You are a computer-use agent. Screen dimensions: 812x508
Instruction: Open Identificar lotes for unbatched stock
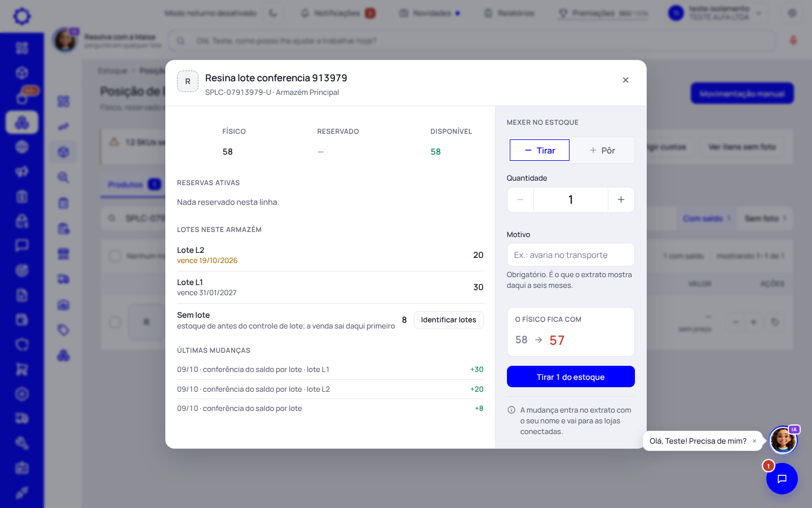click(448, 319)
